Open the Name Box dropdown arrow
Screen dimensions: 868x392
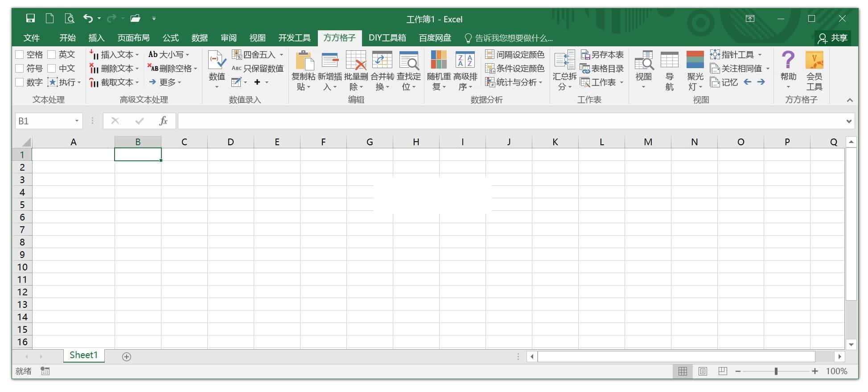77,121
